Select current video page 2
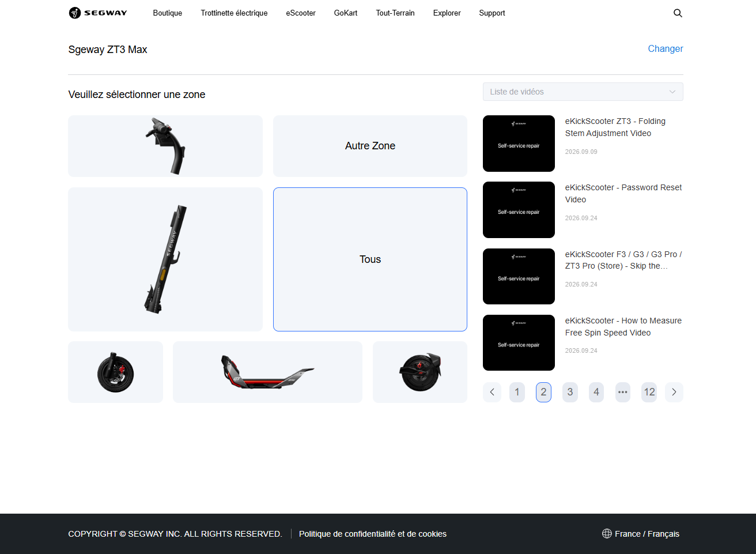The height and width of the screenshot is (554, 756). point(543,392)
